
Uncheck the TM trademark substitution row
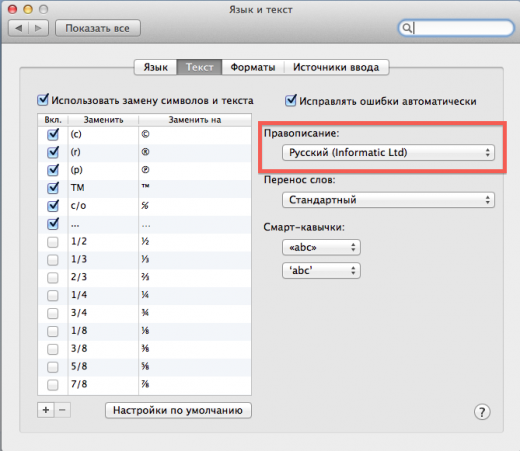[x=53, y=188]
